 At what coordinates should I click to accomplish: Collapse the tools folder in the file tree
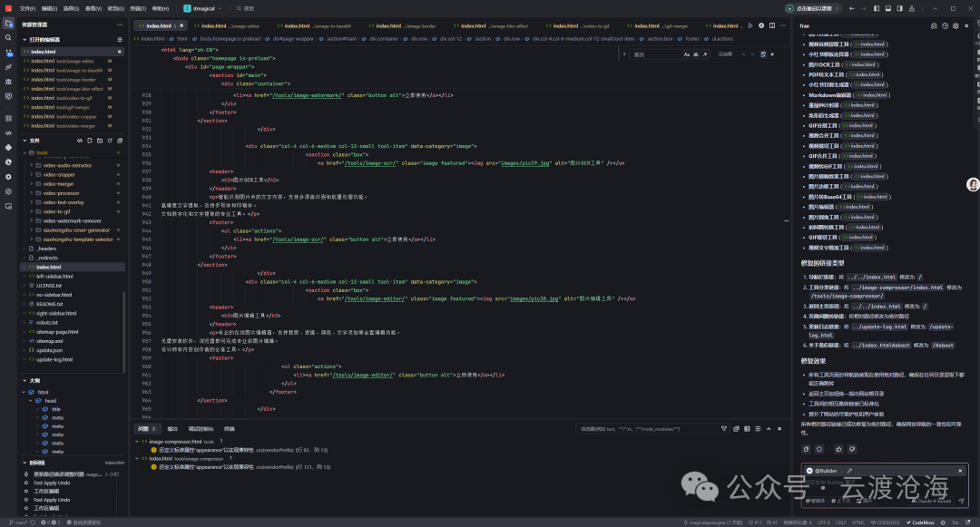(25, 152)
